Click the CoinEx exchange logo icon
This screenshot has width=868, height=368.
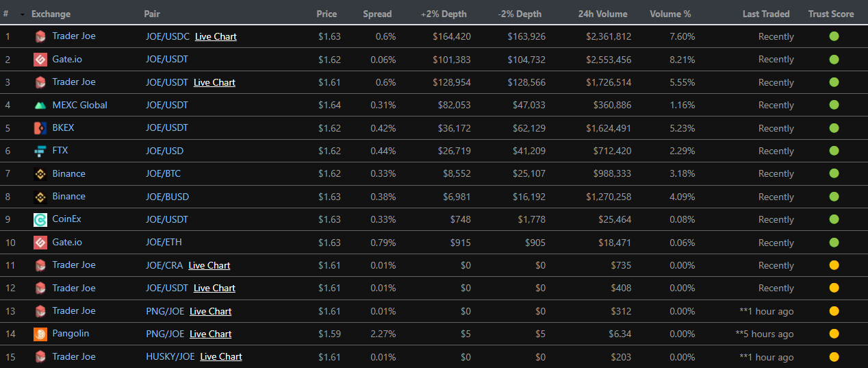40,220
